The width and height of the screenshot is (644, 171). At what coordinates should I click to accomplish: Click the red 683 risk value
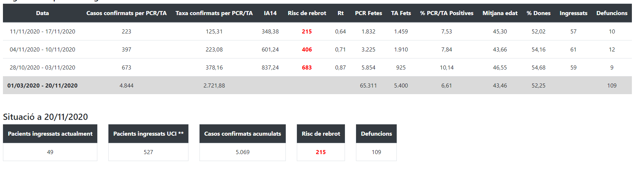[x=307, y=68]
